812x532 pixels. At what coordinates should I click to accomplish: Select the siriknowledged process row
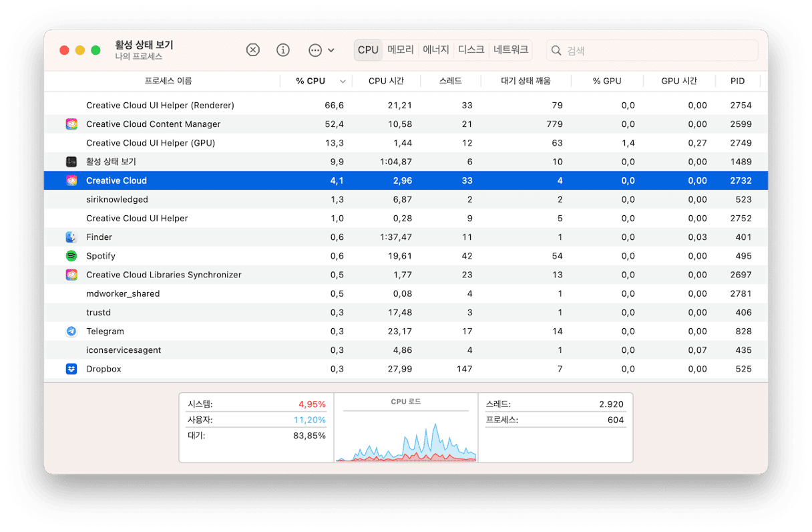coord(406,199)
